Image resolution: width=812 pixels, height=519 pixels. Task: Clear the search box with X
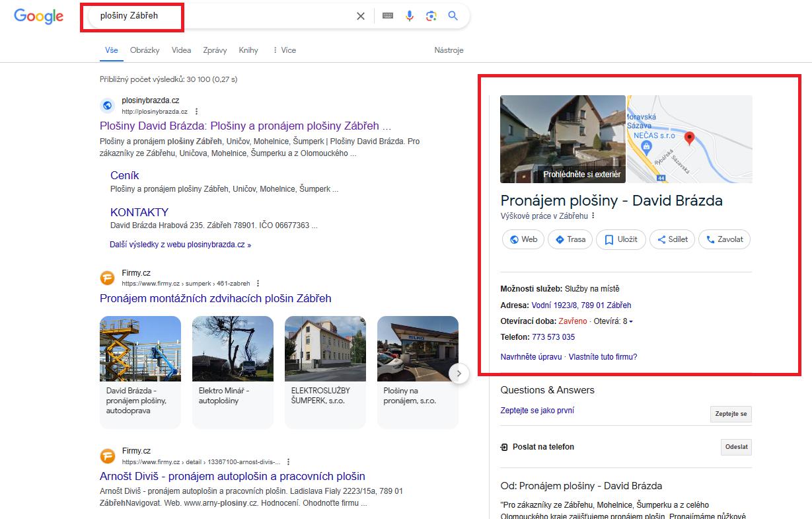pyautogui.click(x=361, y=16)
